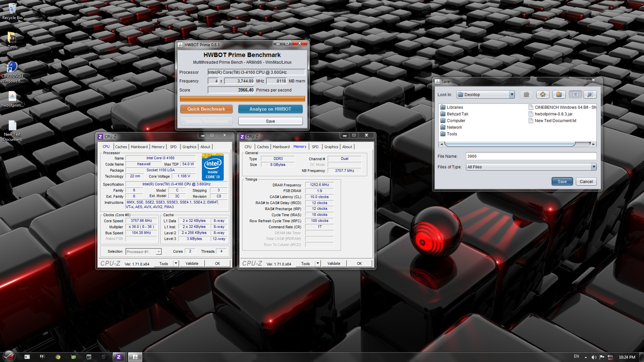The image size is (644, 362).
Task: Select New Text Document.txt file in dialog
Action: [552, 121]
